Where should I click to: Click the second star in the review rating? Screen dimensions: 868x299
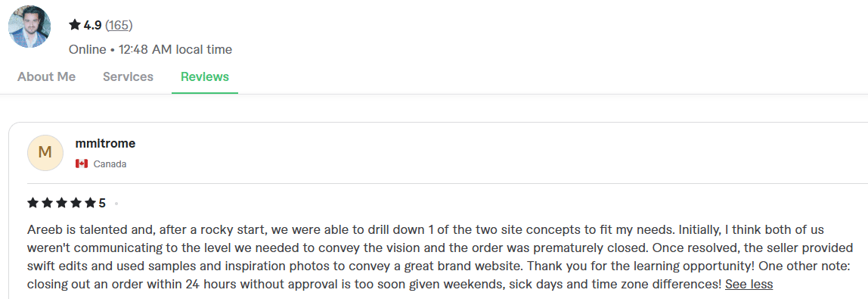click(47, 203)
